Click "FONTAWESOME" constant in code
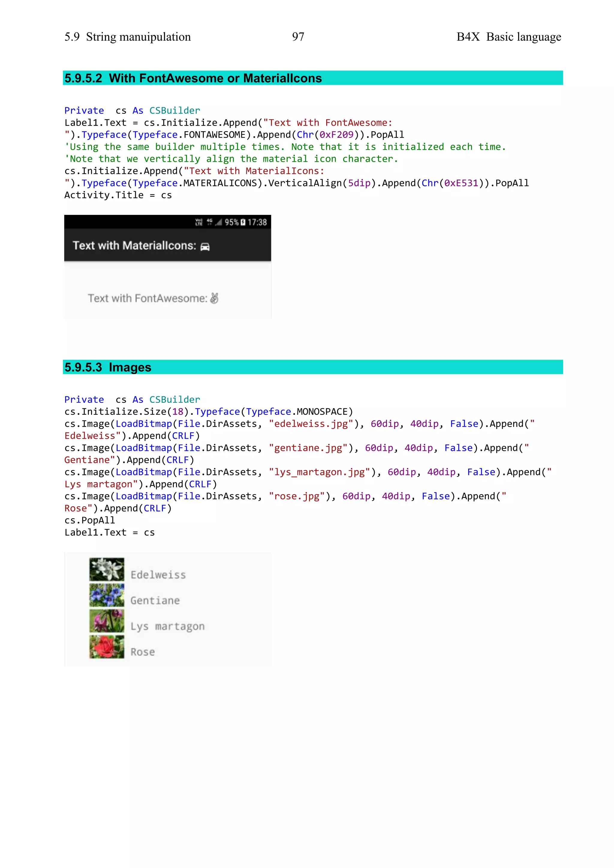 tap(215, 135)
